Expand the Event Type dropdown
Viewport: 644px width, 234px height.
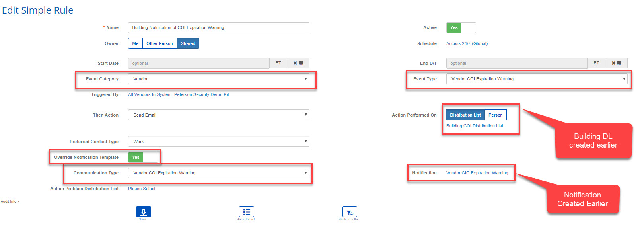point(537,79)
